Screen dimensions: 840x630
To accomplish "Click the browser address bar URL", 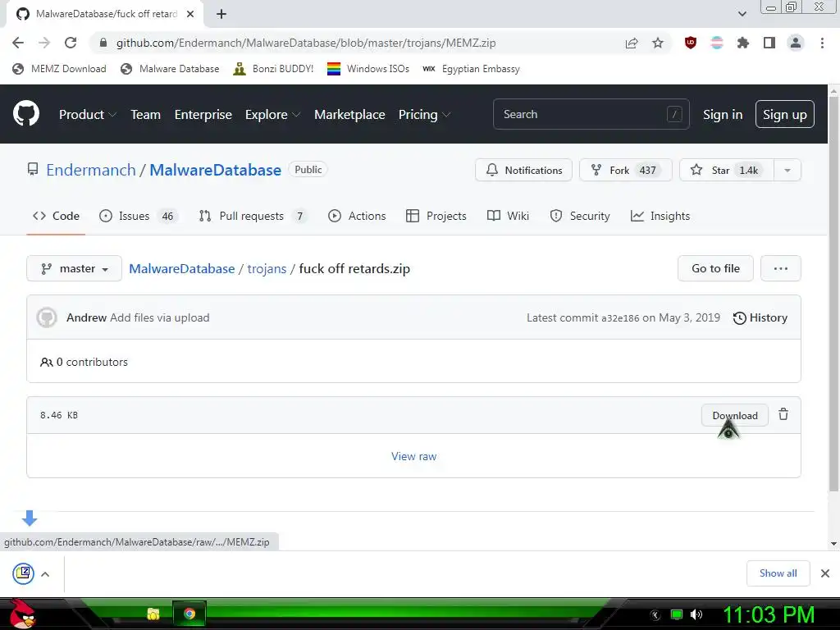I will [x=306, y=43].
